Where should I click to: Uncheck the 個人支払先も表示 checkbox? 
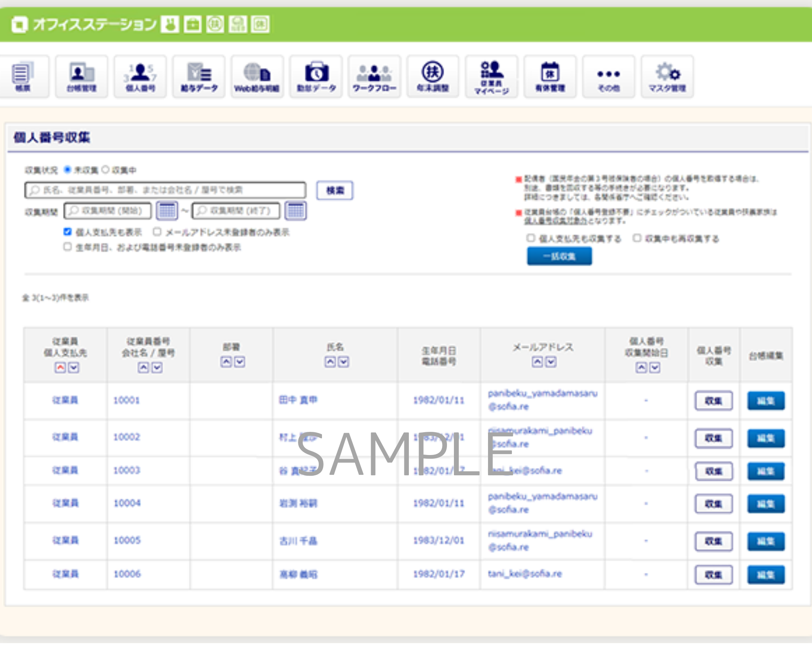coord(67,232)
